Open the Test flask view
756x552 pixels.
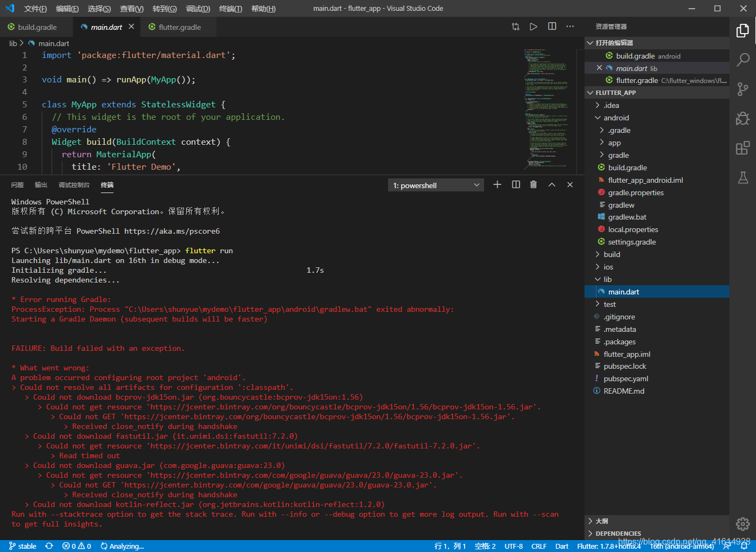pos(742,177)
